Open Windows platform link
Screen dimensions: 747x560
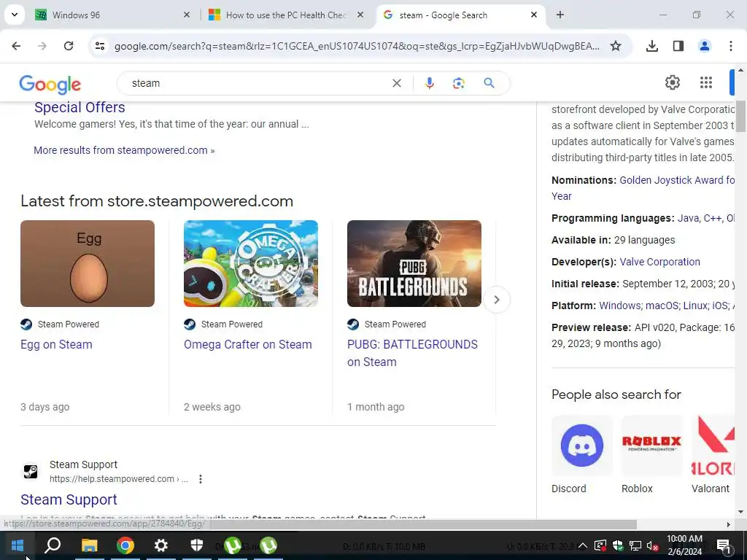point(621,306)
